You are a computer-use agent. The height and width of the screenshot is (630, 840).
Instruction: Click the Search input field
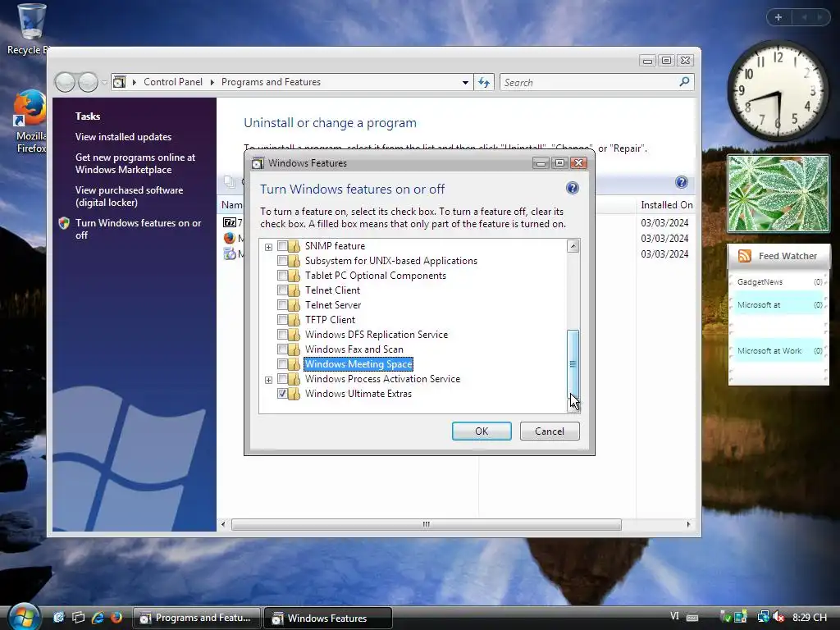[x=589, y=83]
